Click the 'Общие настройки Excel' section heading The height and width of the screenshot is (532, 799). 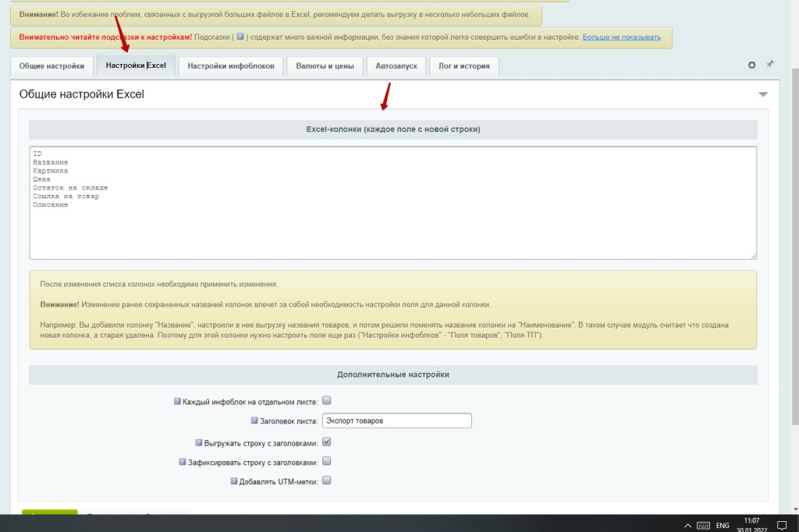tap(81, 94)
